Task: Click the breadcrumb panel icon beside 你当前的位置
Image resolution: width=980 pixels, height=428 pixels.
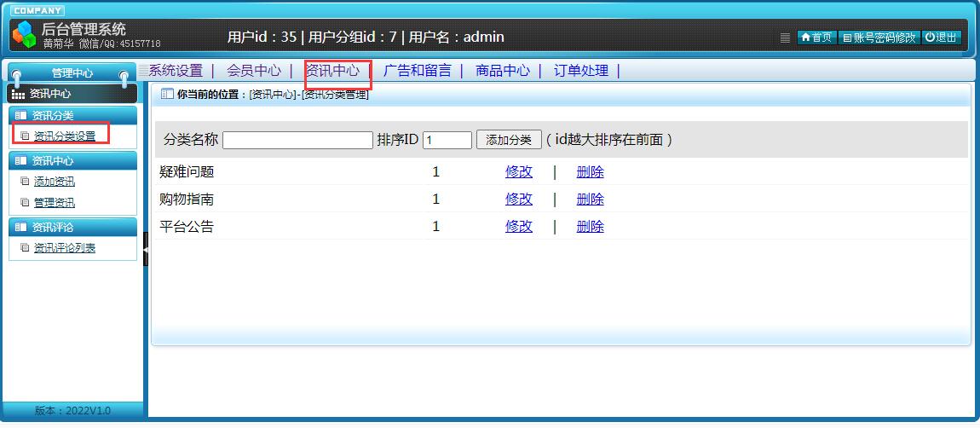Action: click(x=167, y=95)
